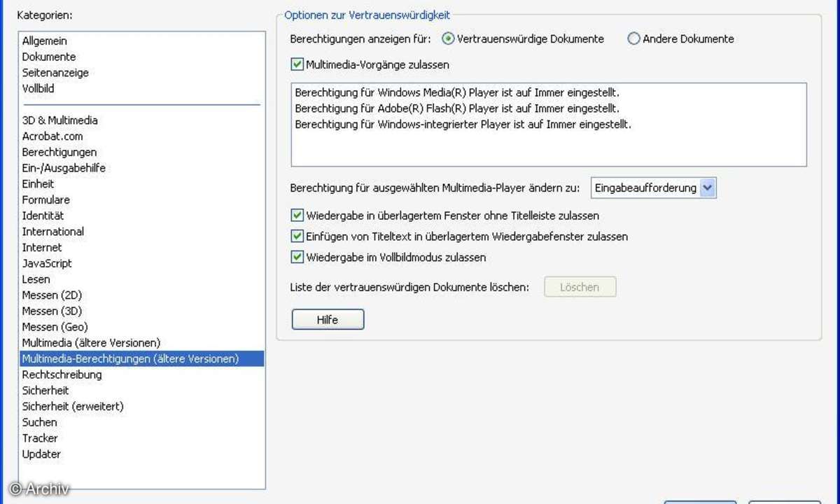Select Identität category

(x=43, y=216)
